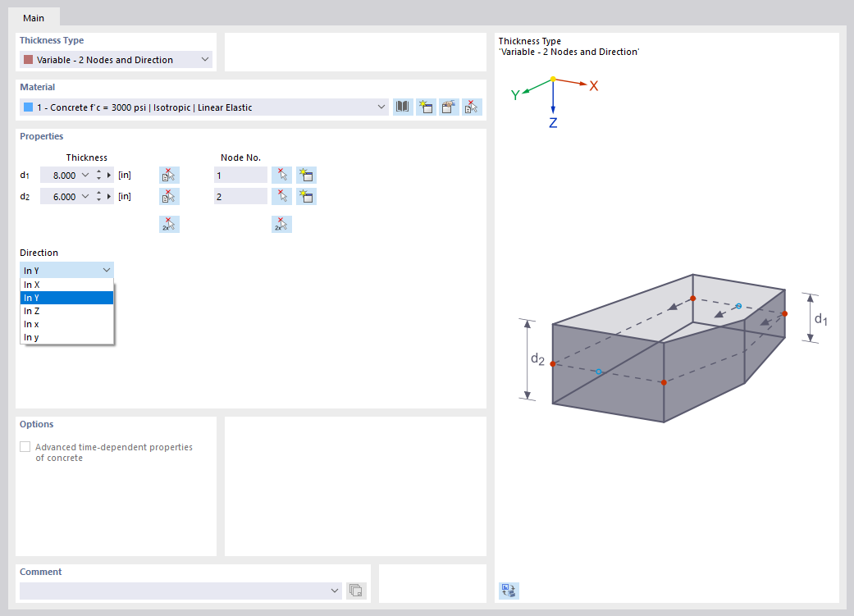Click the concrete material color swatch
The height and width of the screenshot is (616, 854).
pyautogui.click(x=28, y=106)
